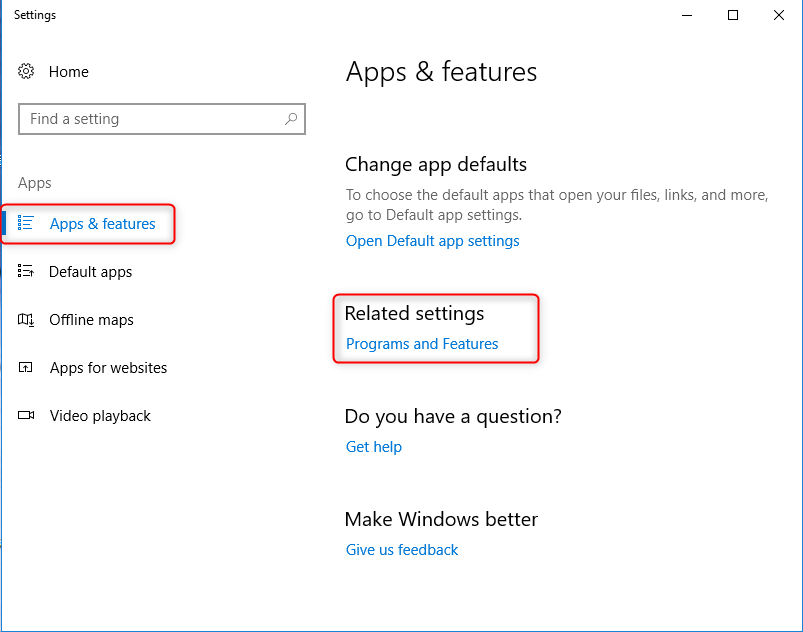Open the Programs and Features link
Screen dimensions: 803x632
[x=422, y=344]
